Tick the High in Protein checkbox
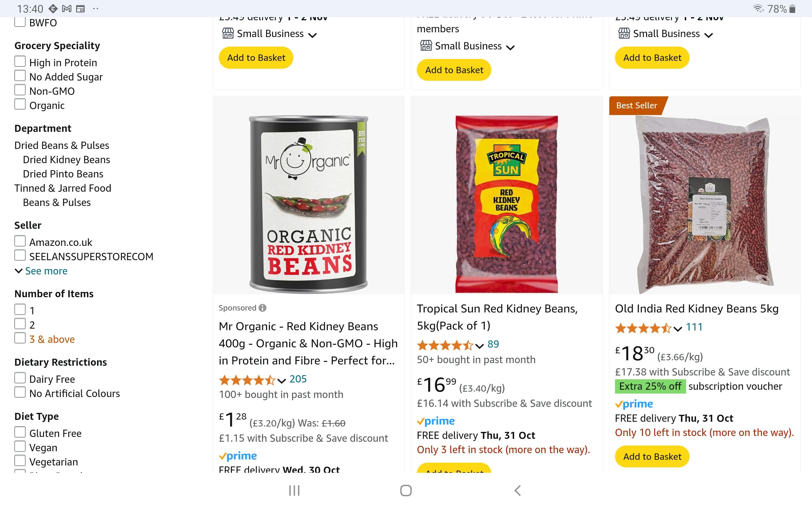The image size is (812, 507). click(x=20, y=62)
